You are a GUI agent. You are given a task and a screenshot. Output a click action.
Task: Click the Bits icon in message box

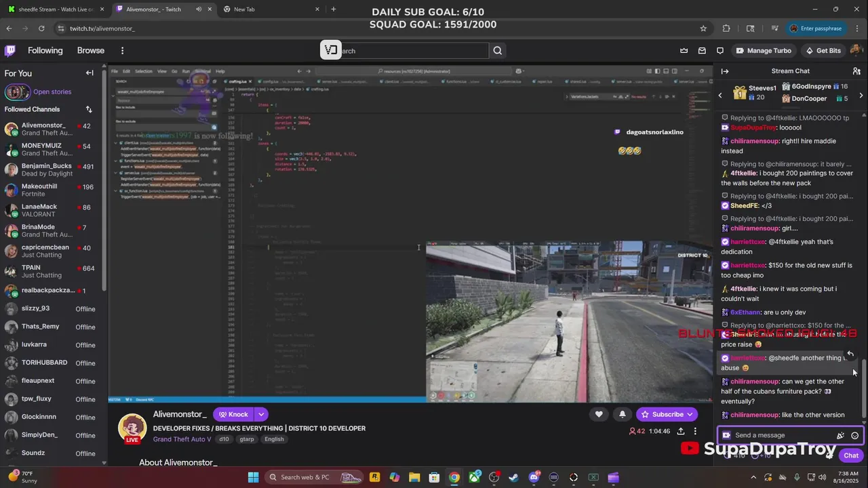click(727, 435)
